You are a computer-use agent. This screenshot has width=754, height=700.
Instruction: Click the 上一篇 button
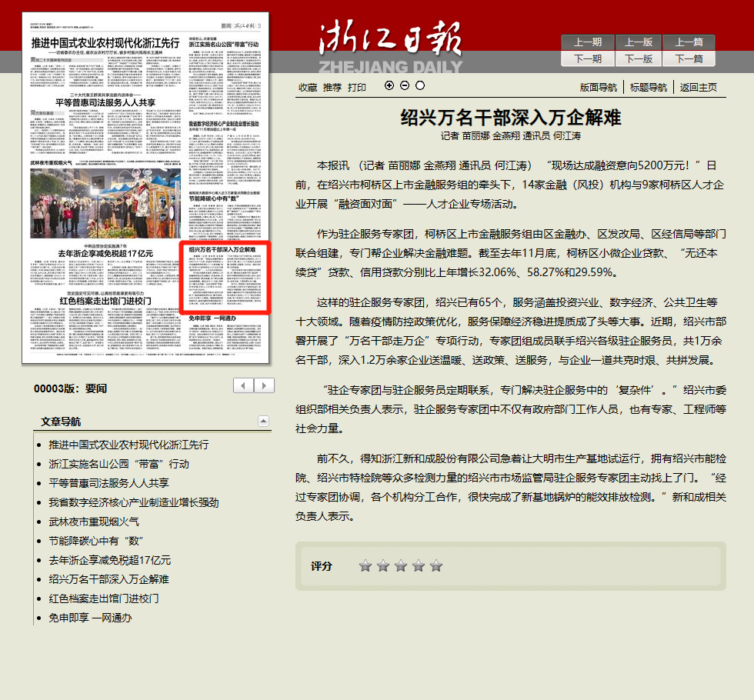[x=689, y=42]
